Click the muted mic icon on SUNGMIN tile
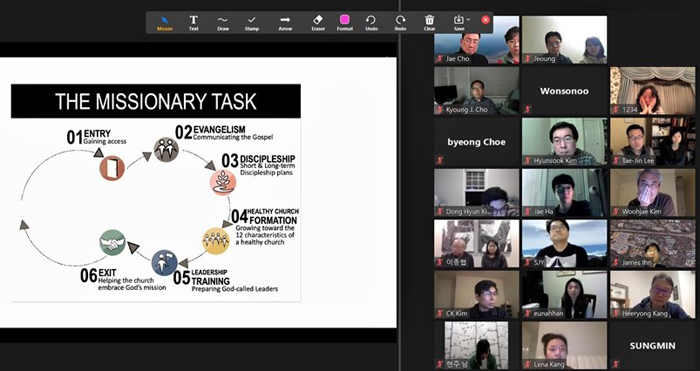 tap(616, 364)
